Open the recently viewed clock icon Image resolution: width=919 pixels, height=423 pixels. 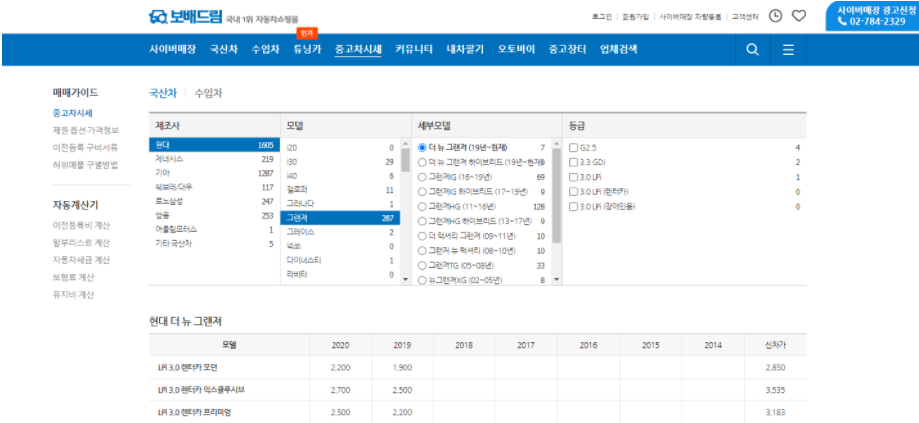click(x=775, y=16)
